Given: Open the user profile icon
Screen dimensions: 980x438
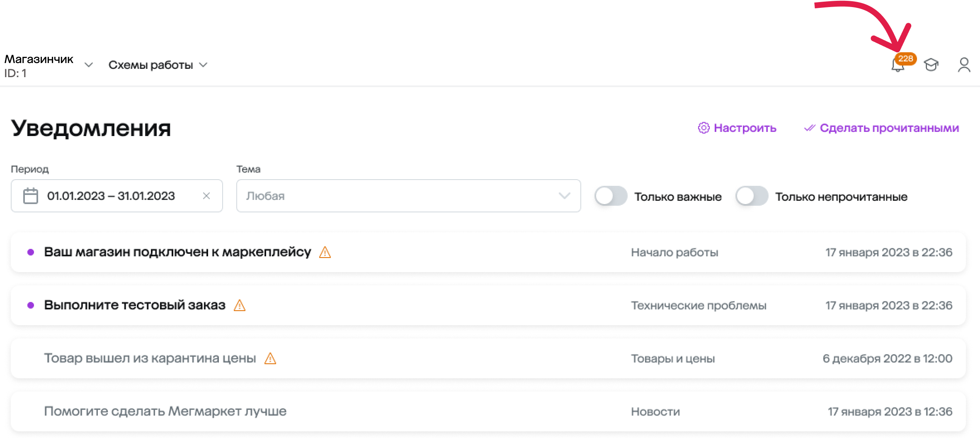Looking at the screenshot, I should [x=964, y=65].
